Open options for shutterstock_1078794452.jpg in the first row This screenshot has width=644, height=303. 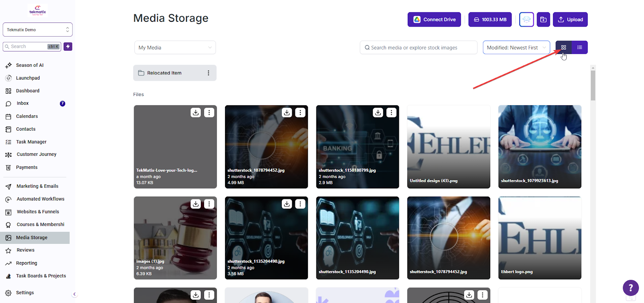click(300, 113)
